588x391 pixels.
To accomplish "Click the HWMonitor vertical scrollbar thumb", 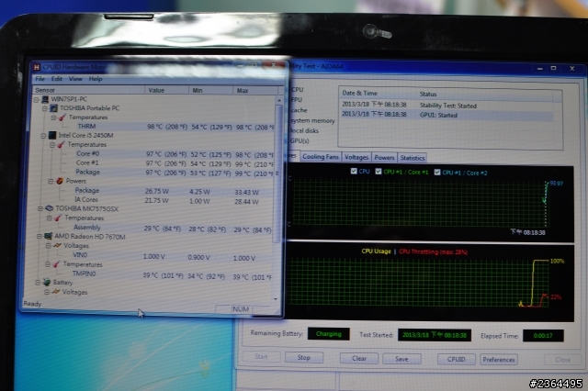I will (277, 173).
